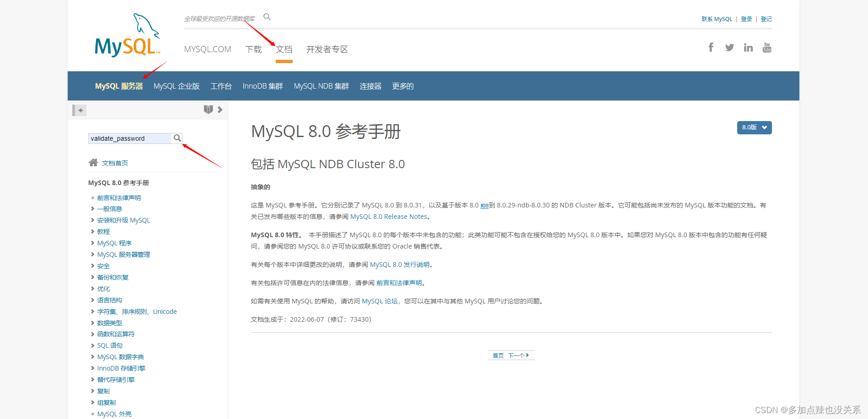Click the 登记 link
Viewport: 868px width, 419px height.
coord(766,19)
